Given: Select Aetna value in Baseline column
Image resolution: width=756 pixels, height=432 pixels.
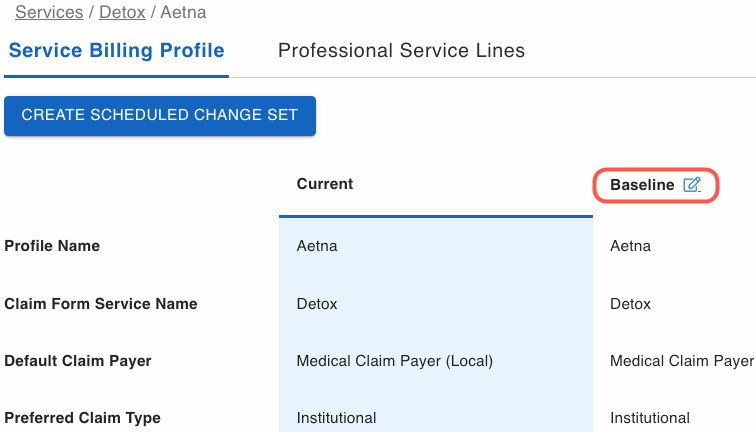Looking at the screenshot, I should tap(630, 246).
